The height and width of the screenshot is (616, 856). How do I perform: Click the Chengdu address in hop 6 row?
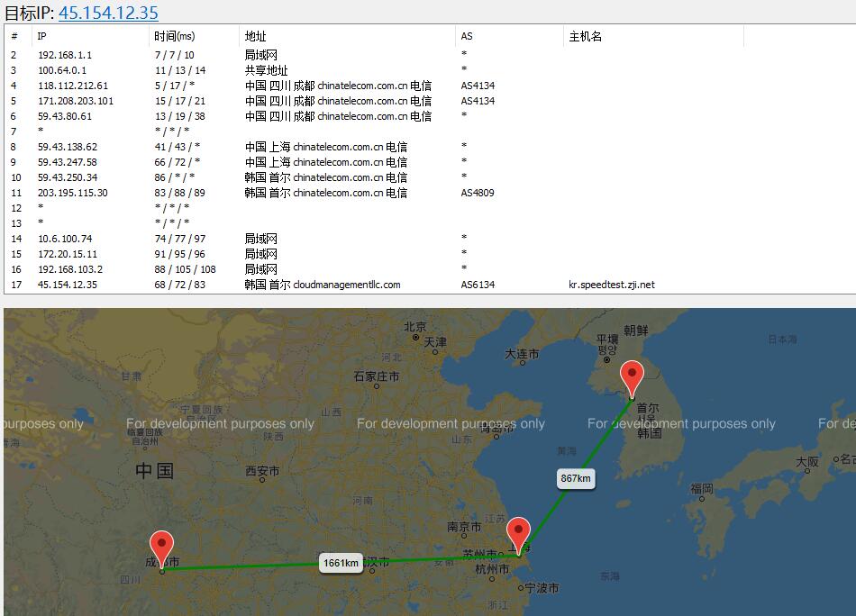click(339, 116)
